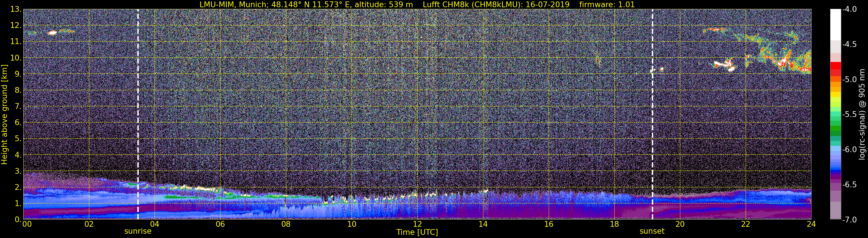Click the '12.' height tick label on y-axis
This screenshot has width=868, height=238.
coord(16,26)
